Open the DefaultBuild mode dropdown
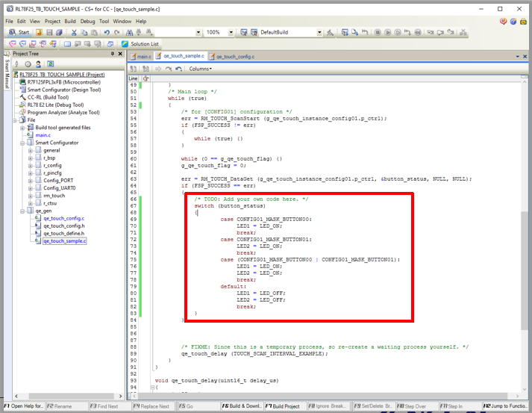Viewport: 532px width, 413px height. pos(319,32)
